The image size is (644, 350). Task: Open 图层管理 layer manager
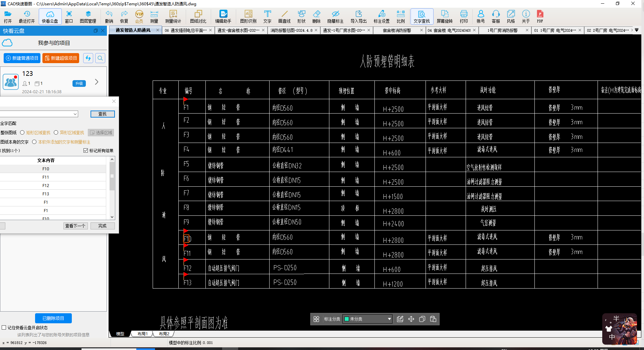coord(88,16)
